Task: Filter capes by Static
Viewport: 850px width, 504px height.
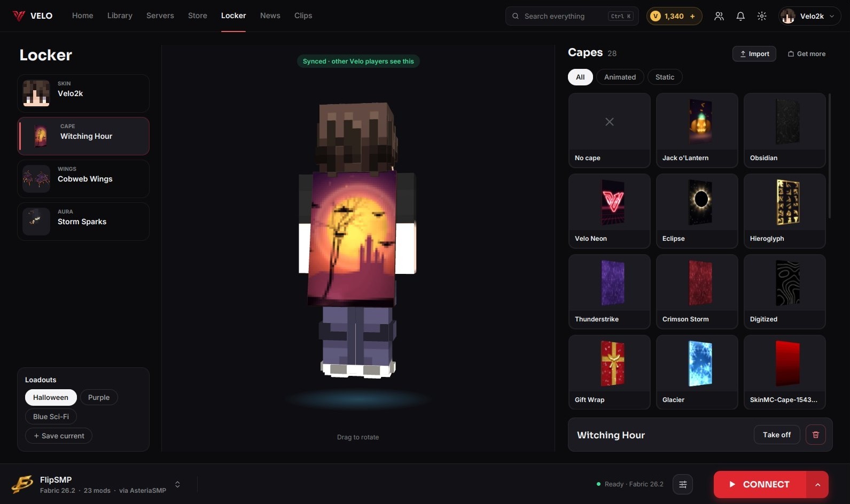Action: [x=665, y=77]
